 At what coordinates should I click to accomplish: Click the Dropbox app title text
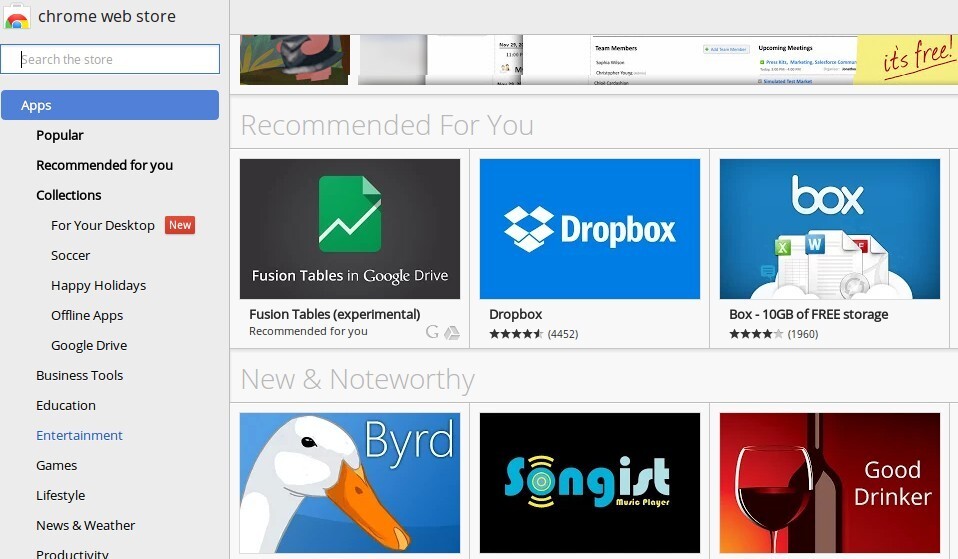[516, 314]
